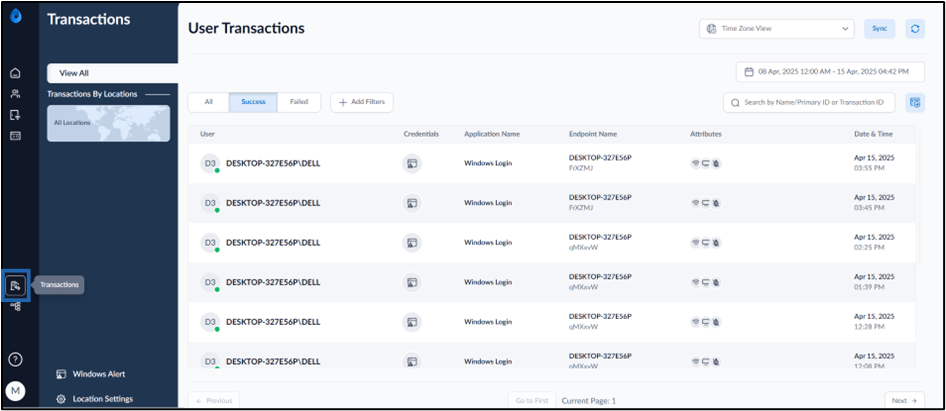Click the Attributes column header

coord(706,134)
